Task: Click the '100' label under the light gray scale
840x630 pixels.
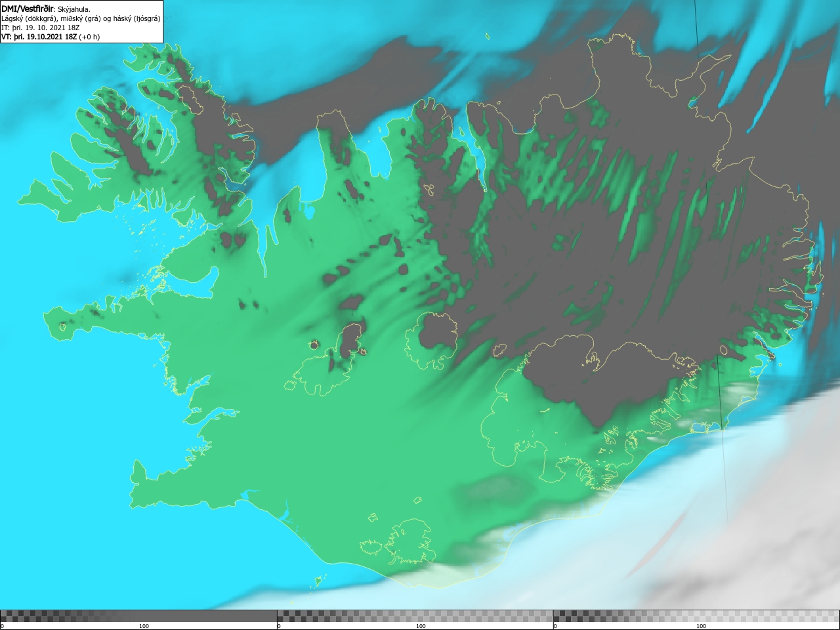Action: coord(701,626)
